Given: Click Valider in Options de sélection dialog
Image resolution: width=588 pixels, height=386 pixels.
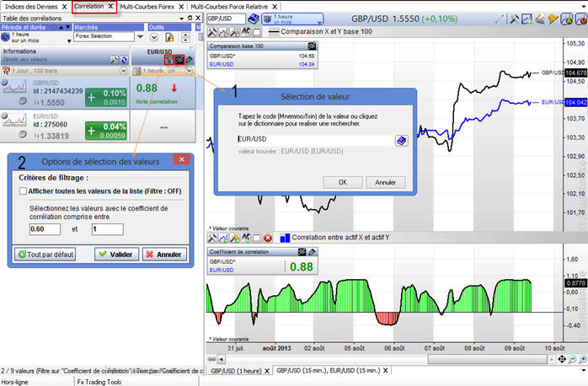Looking at the screenshot, I should 116,255.
